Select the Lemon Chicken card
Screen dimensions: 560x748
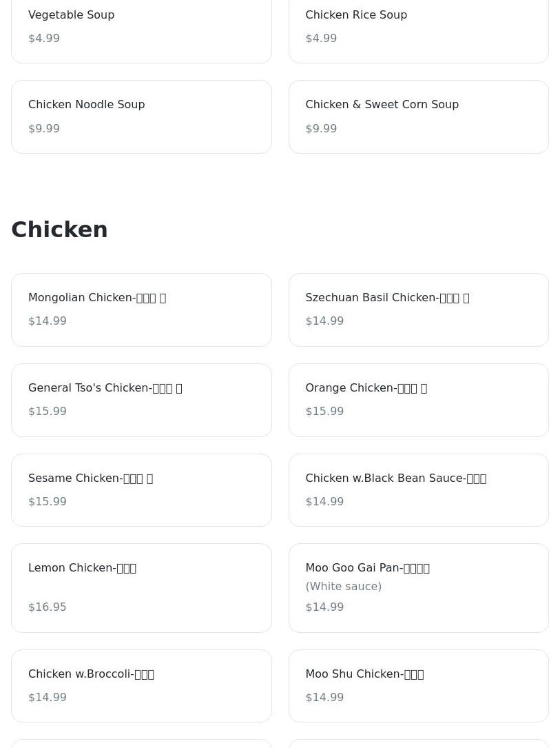coord(141,588)
